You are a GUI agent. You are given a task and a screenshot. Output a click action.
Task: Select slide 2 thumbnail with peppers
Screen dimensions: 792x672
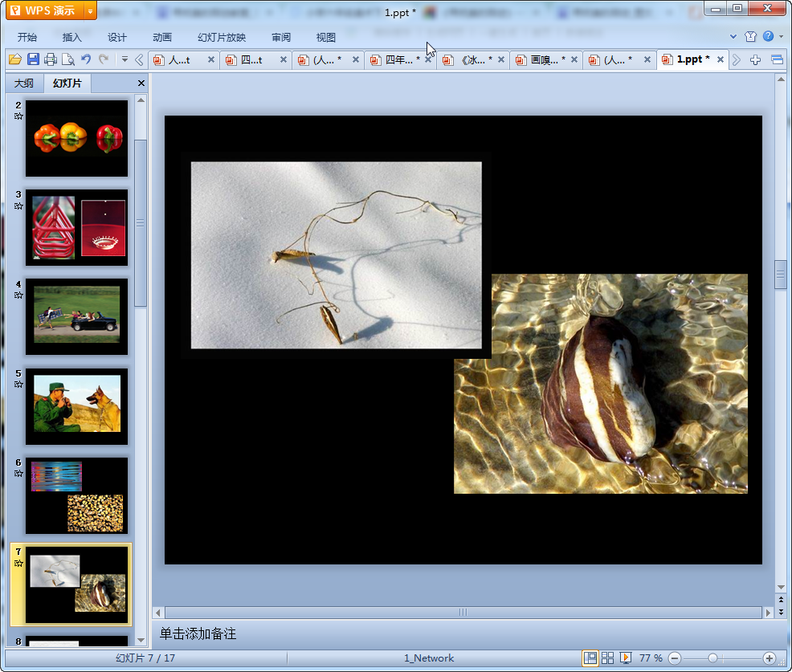pos(77,138)
